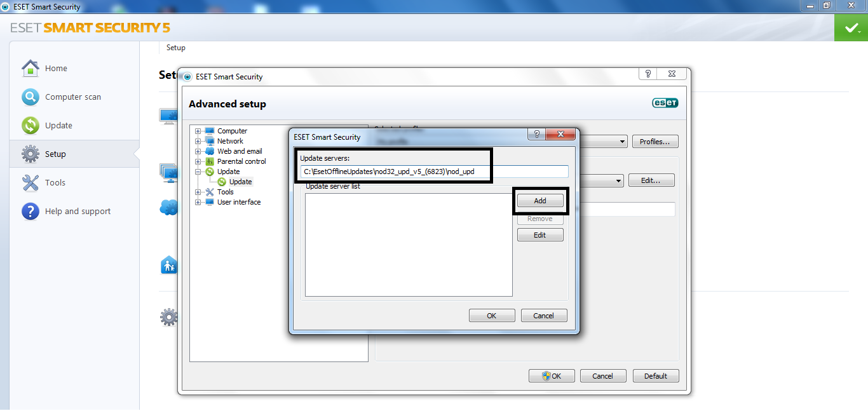The width and height of the screenshot is (868, 418).
Task: Click the help button in update servers dialog
Action: [536, 134]
